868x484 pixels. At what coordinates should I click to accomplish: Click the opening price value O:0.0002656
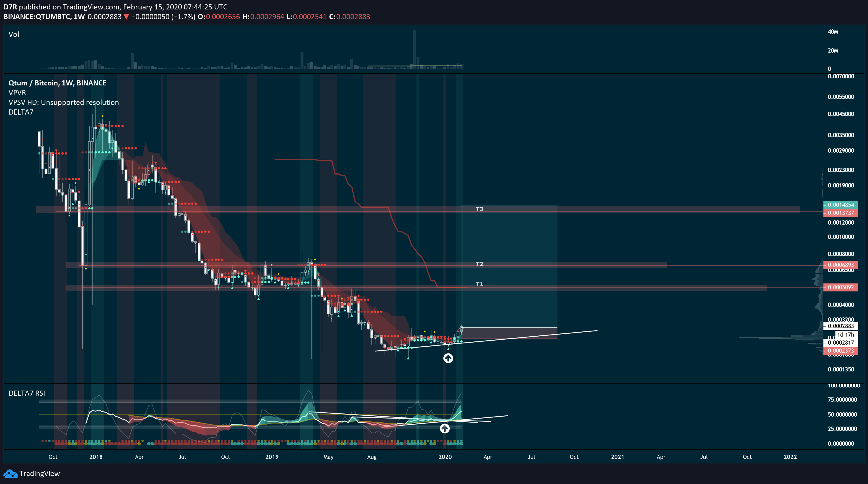(x=219, y=17)
